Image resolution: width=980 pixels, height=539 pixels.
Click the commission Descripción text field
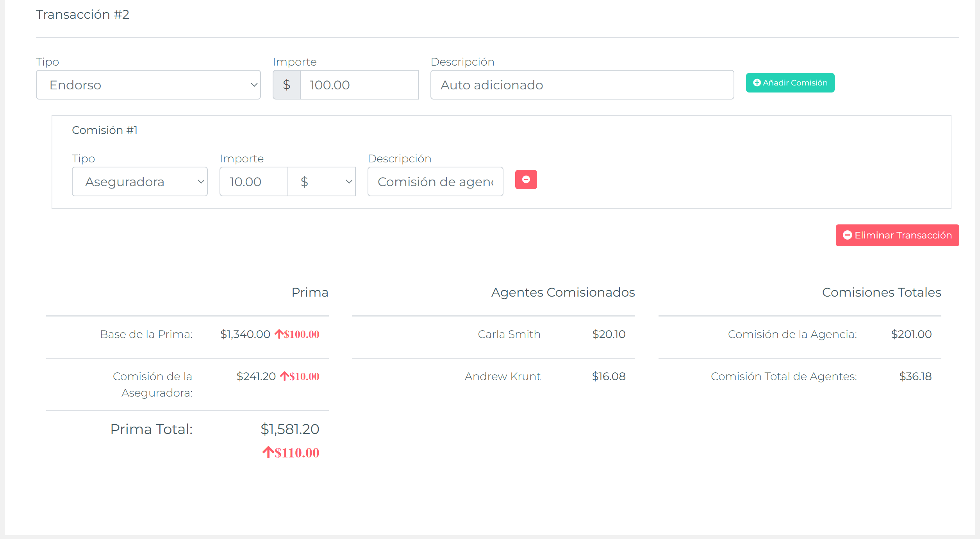click(435, 182)
